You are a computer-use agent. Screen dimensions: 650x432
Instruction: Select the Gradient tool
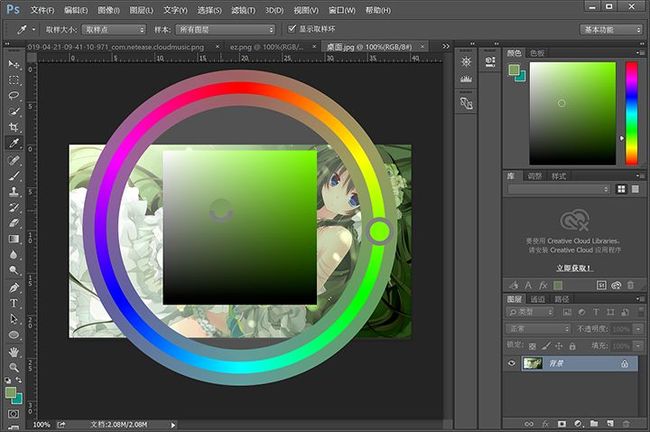pos(14,239)
